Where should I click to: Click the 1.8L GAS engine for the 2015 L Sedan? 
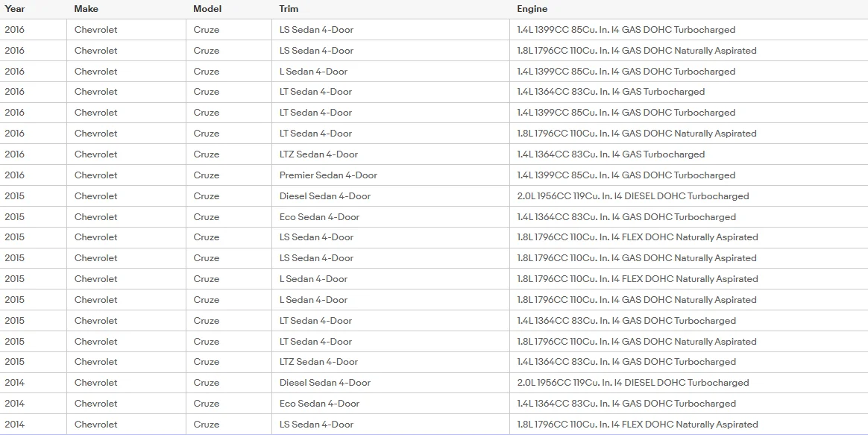pyautogui.click(x=637, y=300)
